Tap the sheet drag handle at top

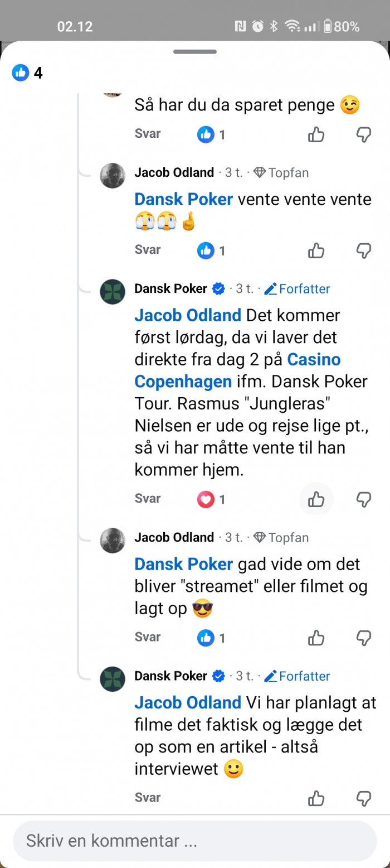(x=195, y=52)
